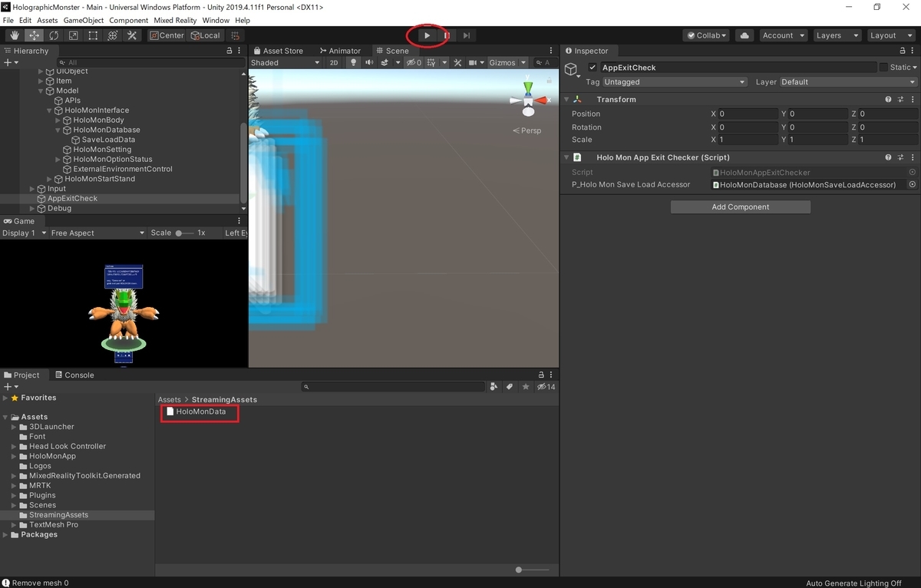Toggle the Static checkbox

click(883, 68)
